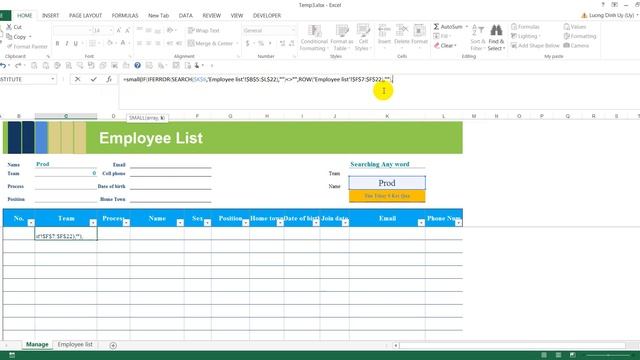Image resolution: width=640 pixels, height=360 pixels.
Task: Click the Copy icon
Action: click(9, 37)
